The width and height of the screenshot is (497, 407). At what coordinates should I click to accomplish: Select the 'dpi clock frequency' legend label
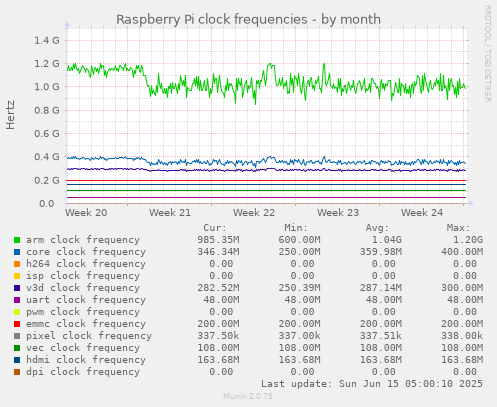pyautogui.click(x=83, y=372)
